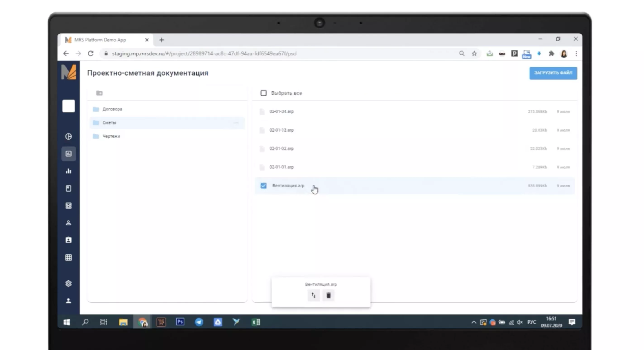Show hidden system tray icons
The width and height of the screenshot is (644, 350).
(474, 322)
